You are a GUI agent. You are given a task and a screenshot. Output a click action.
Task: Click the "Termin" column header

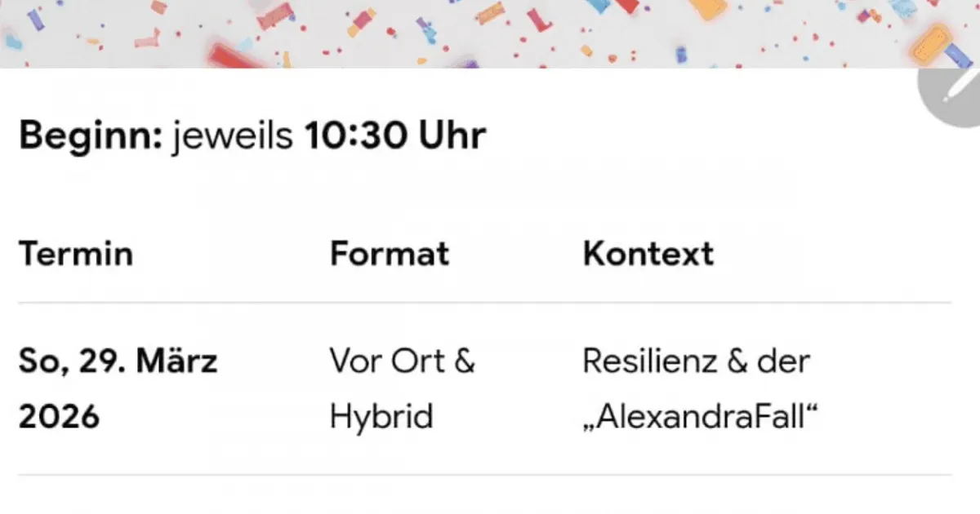(x=75, y=254)
